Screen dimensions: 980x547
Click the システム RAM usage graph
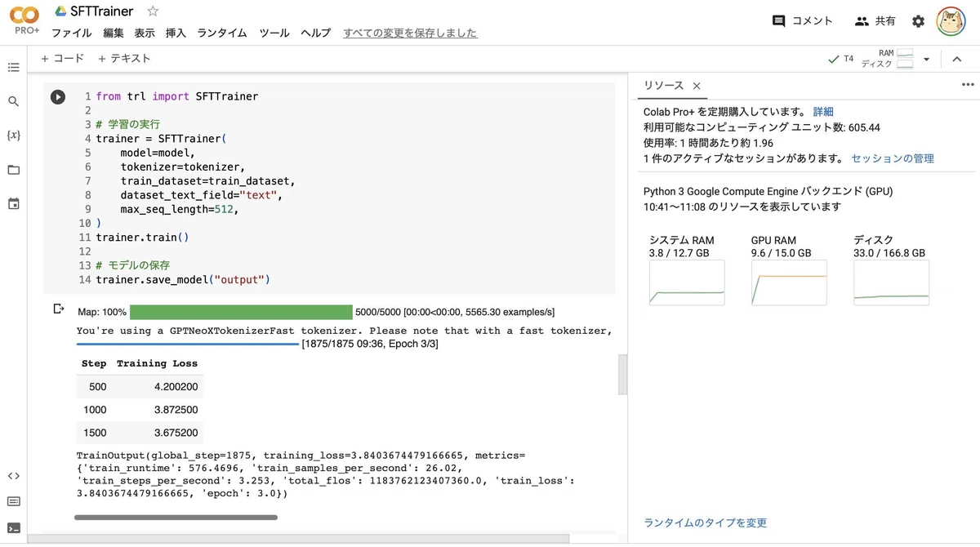tap(687, 283)
